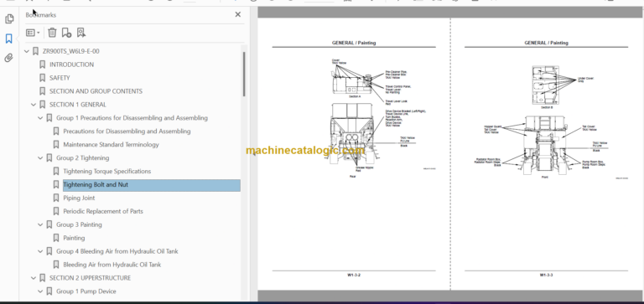Collapse Group 3 Painting node
Image resolution: width=644 pixels, height=304 pixels.
(x=40, y=224)
